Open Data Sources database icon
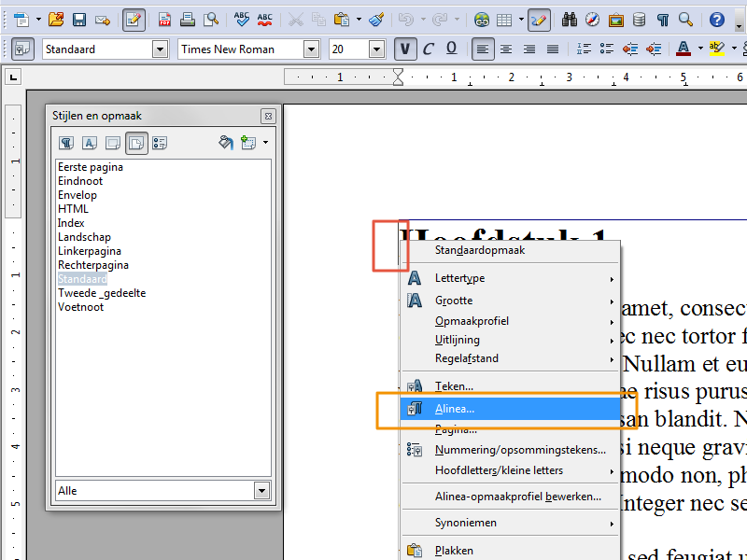747x560 pixels. [640, 20]
